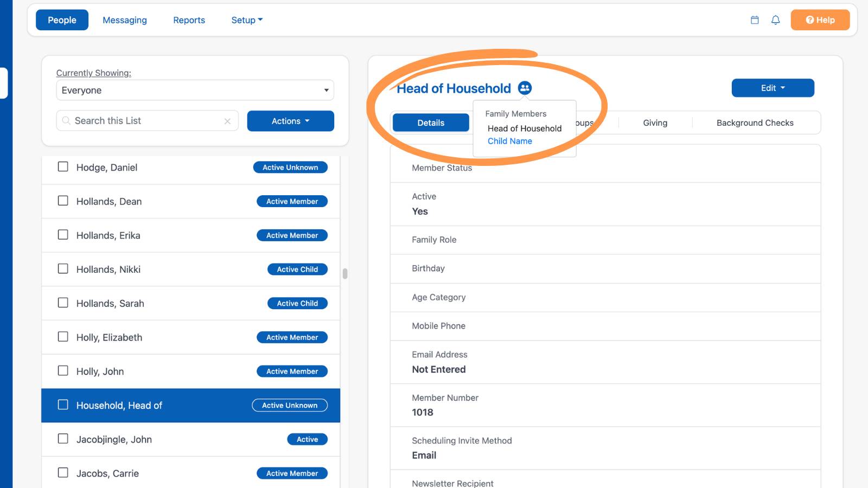Open the notifications bell icon

click(776, 20)
